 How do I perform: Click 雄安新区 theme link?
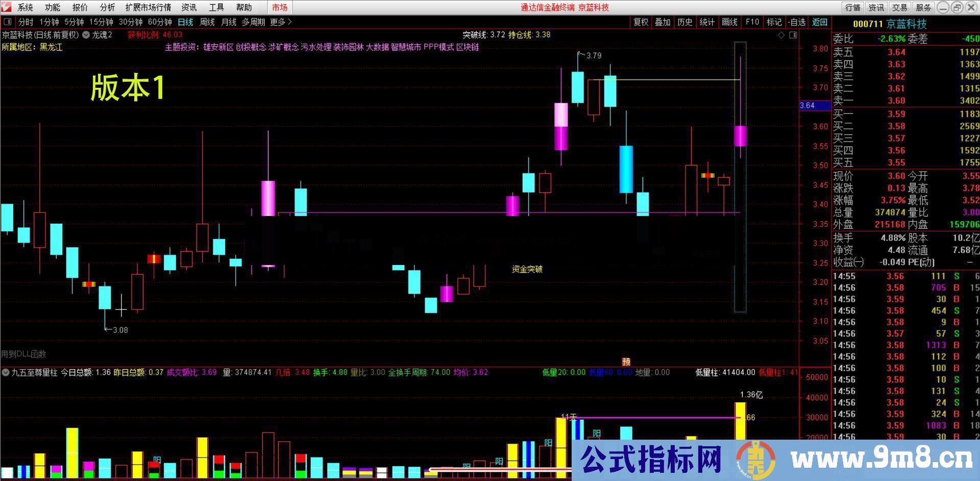tap(218, 47)
